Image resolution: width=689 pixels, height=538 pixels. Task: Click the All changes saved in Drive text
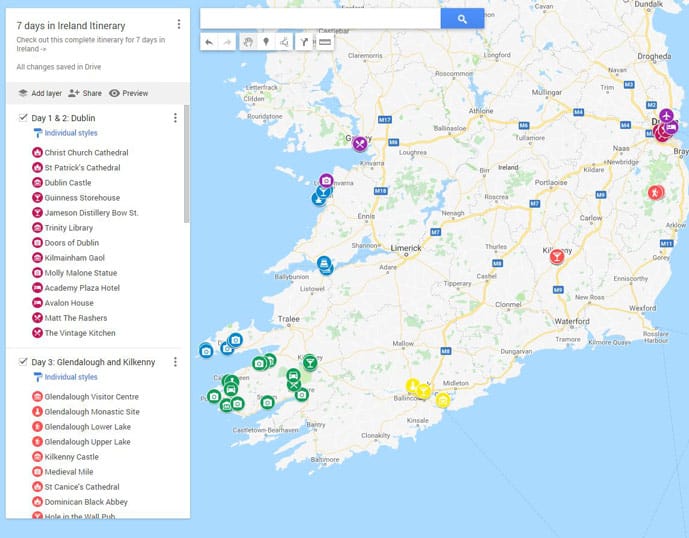point(58,67)
